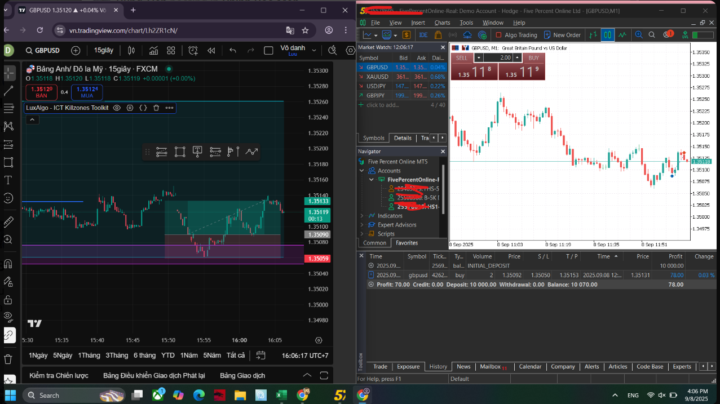Open LuxAlgo indicator source code braces icon

point(143,108)
